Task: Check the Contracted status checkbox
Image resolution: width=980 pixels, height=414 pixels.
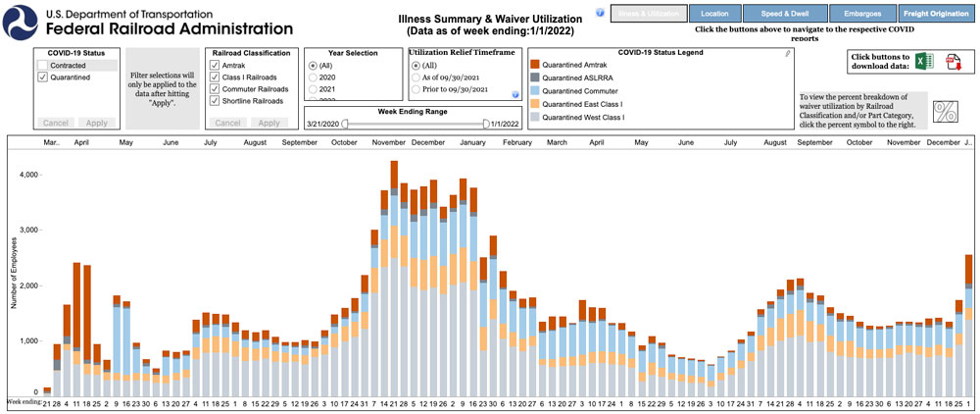Action: click(x=42, y=65)
